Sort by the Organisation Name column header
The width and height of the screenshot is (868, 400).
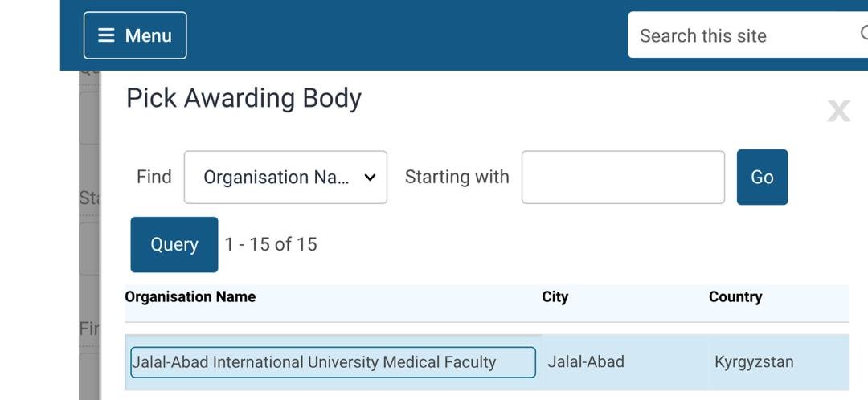[x=190, y=297]
